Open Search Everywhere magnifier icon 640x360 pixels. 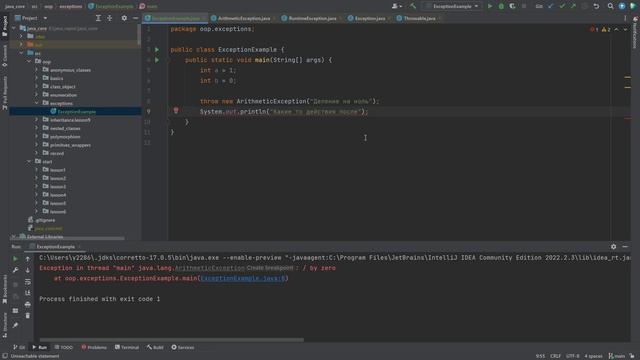(610, 6)
